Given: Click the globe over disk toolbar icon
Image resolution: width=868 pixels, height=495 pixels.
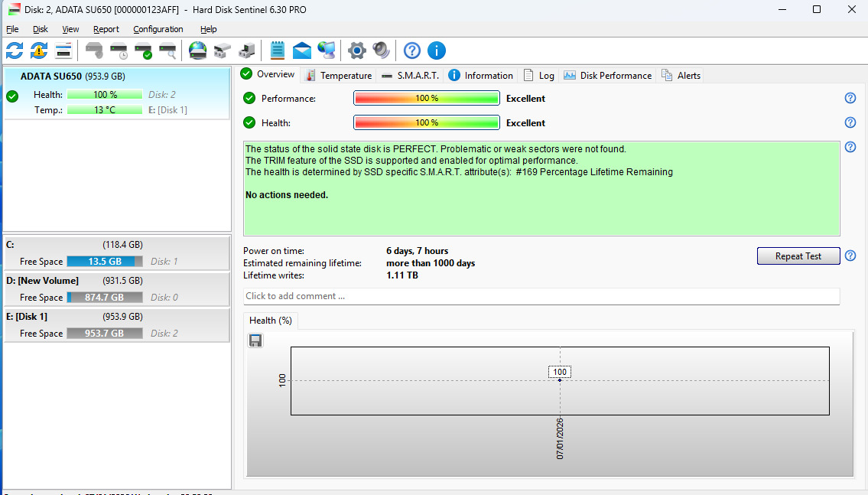Looking at the screenshot, I should pos(197,51).
